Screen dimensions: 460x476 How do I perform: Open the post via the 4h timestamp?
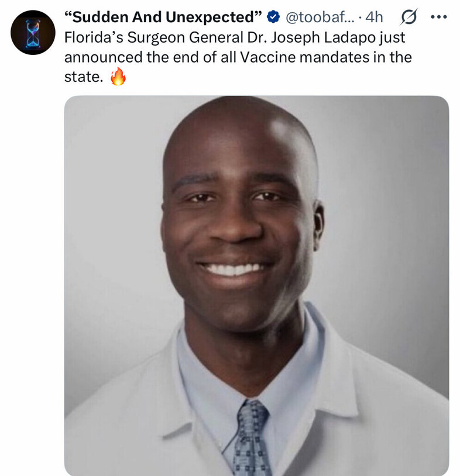[x=374, y=17]
